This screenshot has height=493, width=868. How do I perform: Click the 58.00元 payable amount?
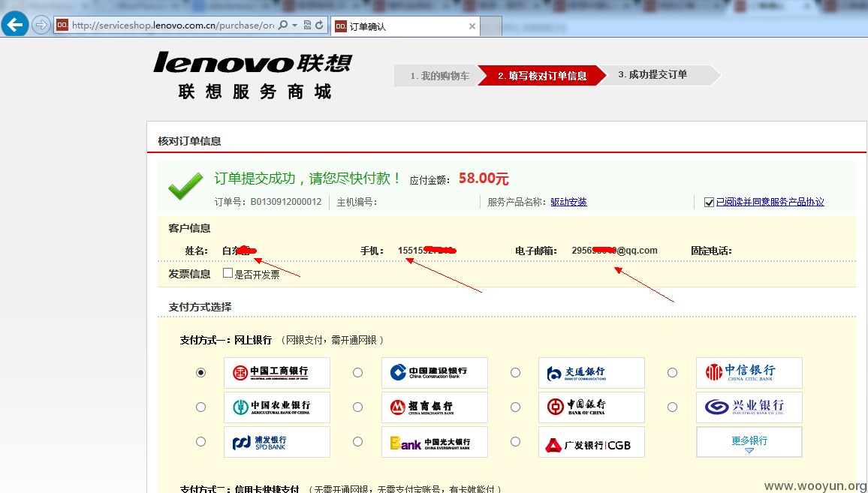click(x=484, y=178)
